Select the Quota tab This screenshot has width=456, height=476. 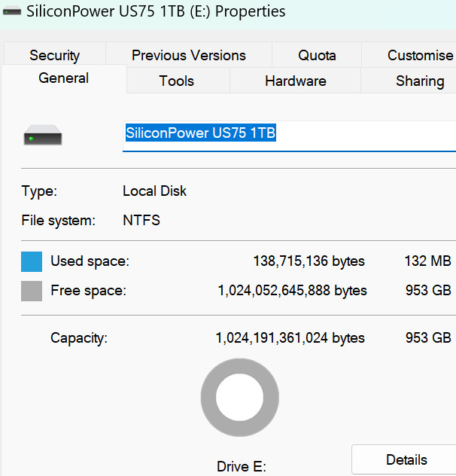pos(317,55)
